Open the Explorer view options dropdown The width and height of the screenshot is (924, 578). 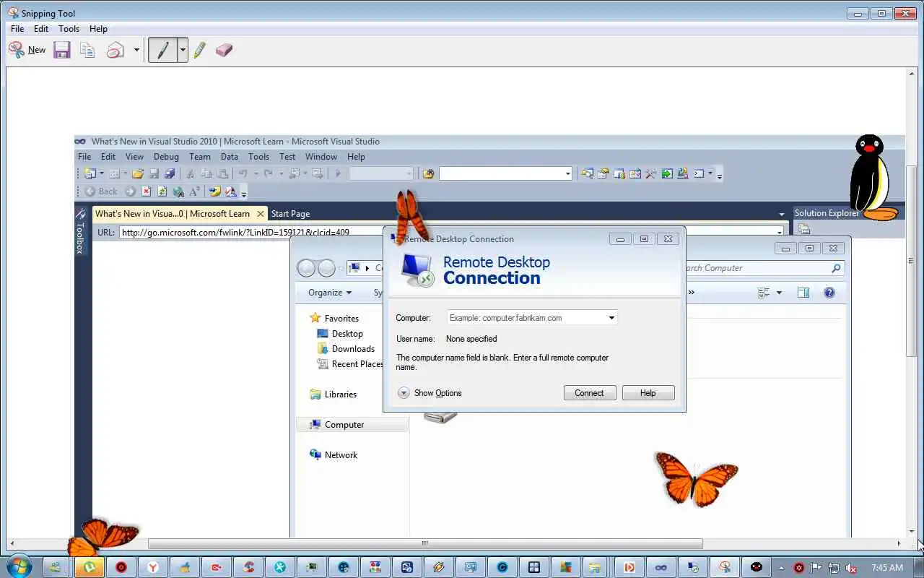pos(779,293)
